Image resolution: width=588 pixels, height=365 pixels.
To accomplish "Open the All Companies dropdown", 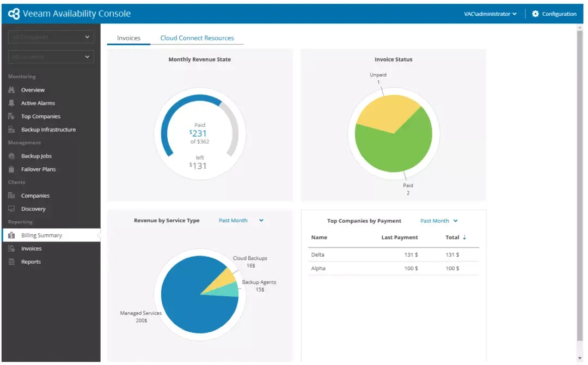I will click(x=51, y=36).
